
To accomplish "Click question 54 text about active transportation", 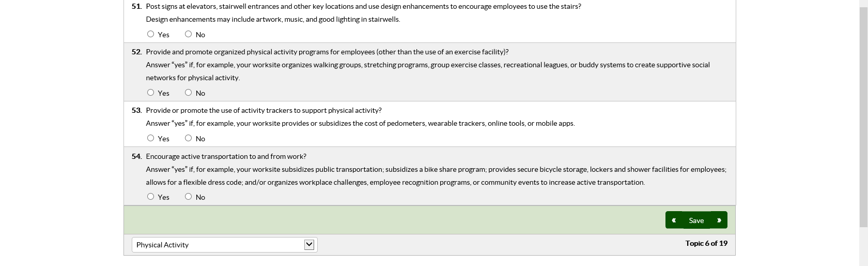I will click(x=226, y=156).
